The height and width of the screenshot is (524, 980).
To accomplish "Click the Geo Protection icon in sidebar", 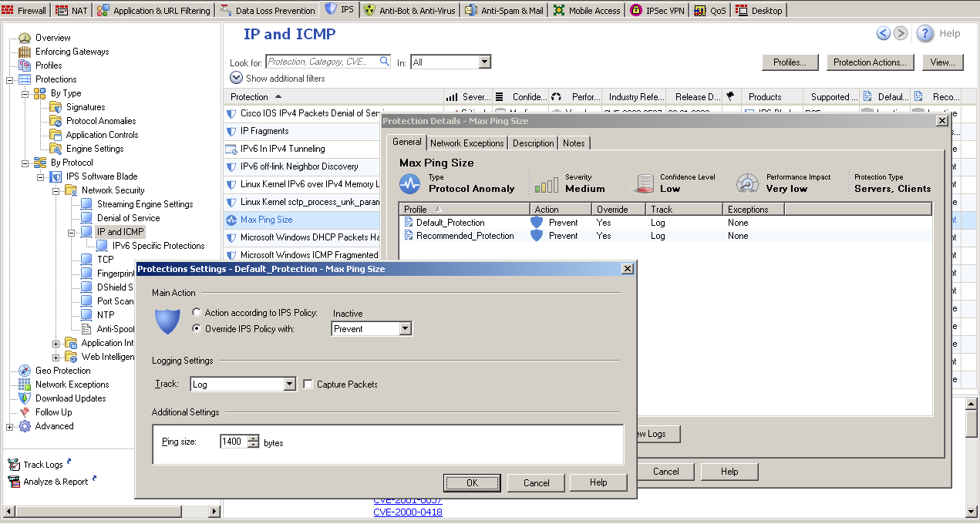I will pos(24,371).
